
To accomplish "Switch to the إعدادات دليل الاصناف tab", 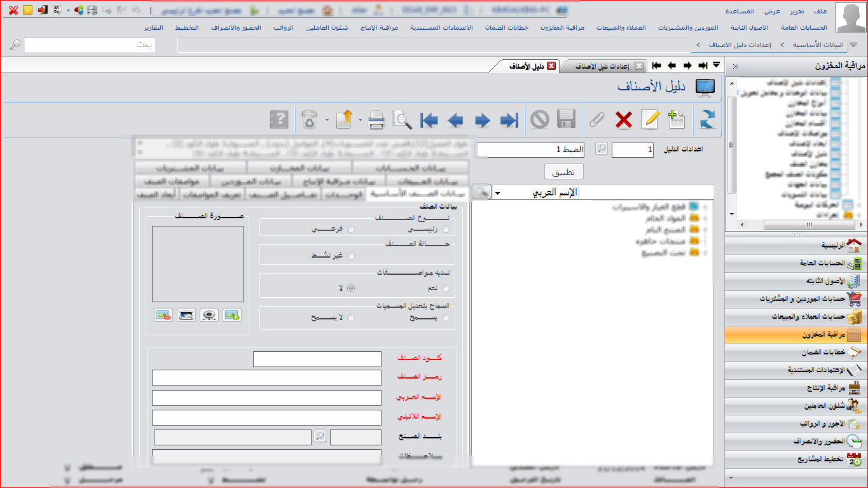I will pos(602,66).
